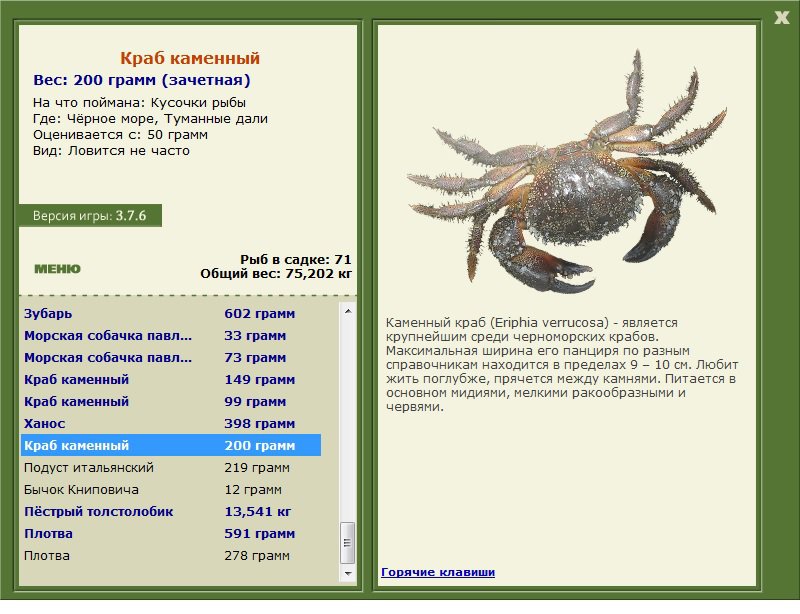This screenshot has width=800, height=614.
Task: Select Морская собачка row weighing 33 грамм
Action: (x=171, y=335)
